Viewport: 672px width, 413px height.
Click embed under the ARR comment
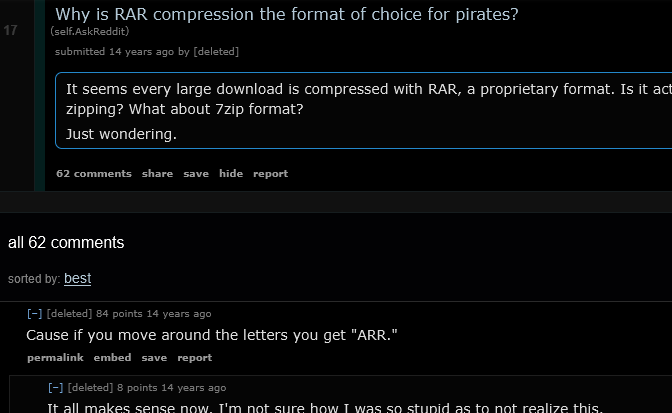pyautogui.click(x=112, y=358)
